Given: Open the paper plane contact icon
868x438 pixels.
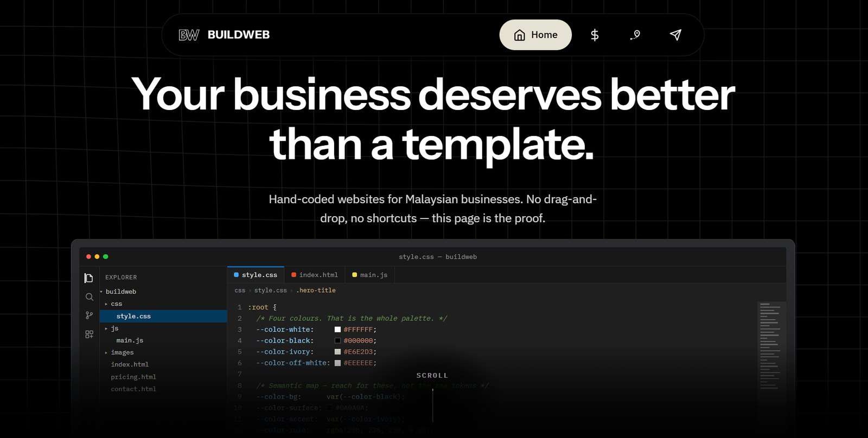Looking at the screenshot, I should click(x=675, y=35).
